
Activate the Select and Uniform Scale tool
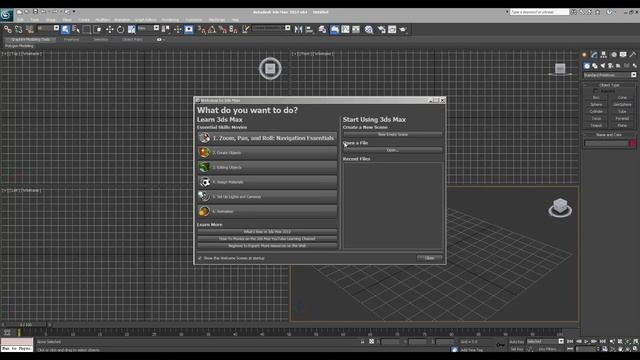tap(131, 29)
